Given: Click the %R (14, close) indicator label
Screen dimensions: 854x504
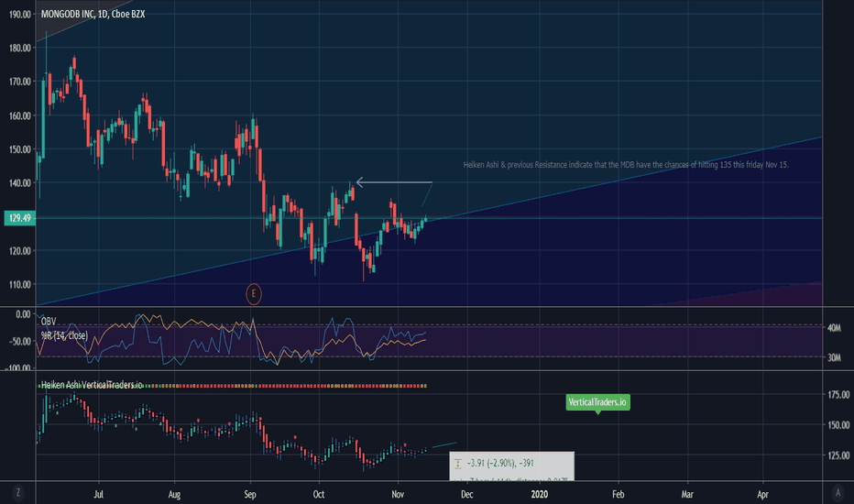Looking at the screenshot, I should pyautogui.click(x=64, y=335).
